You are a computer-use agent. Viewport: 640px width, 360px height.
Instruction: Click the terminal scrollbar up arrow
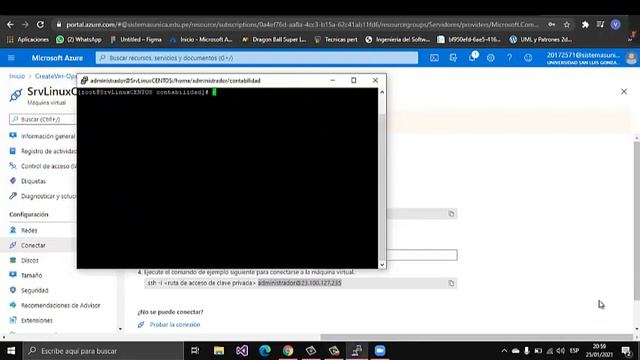[382, 92]
